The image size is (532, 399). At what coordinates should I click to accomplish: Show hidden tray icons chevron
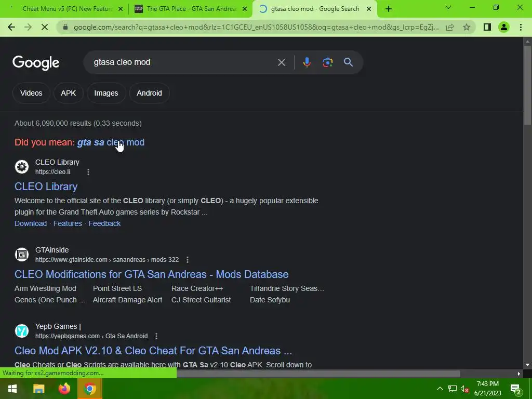tap(440, 389)
